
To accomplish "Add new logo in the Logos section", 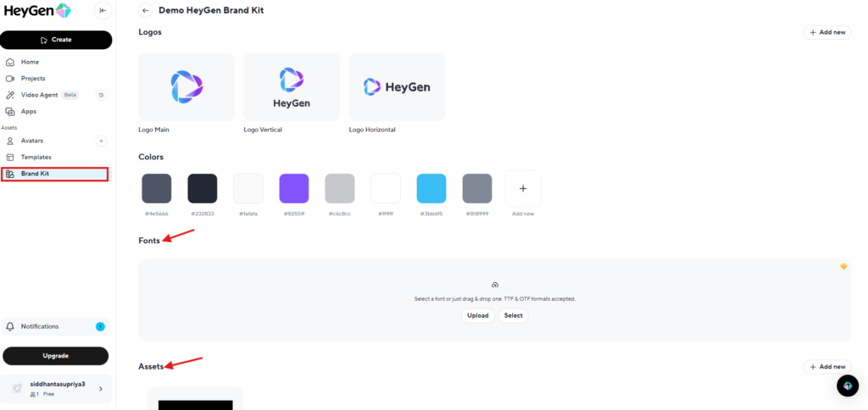I will pyautogui.click(x=827, y=32).
